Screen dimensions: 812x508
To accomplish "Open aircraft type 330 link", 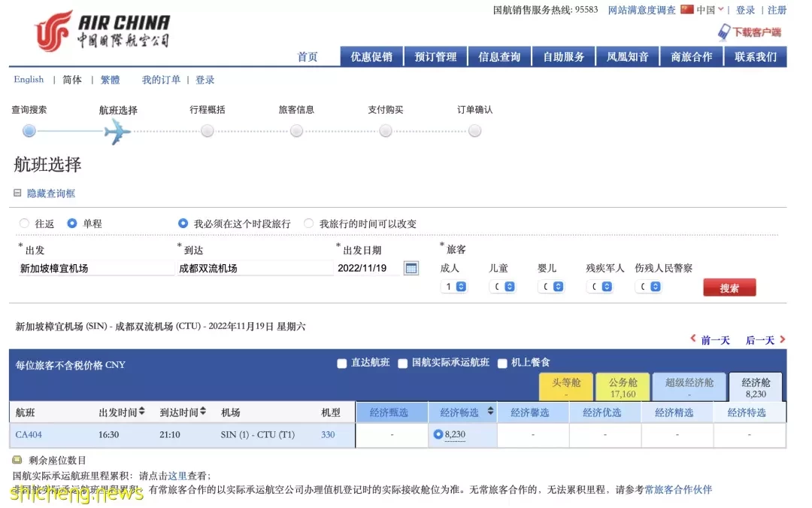I will pos(328,434).
